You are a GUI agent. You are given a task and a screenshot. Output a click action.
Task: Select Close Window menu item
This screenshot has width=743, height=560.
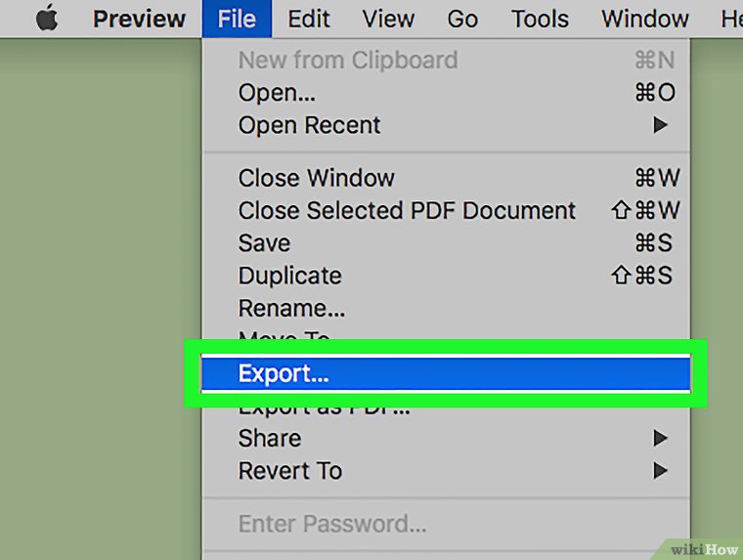[x=316, y=178]
